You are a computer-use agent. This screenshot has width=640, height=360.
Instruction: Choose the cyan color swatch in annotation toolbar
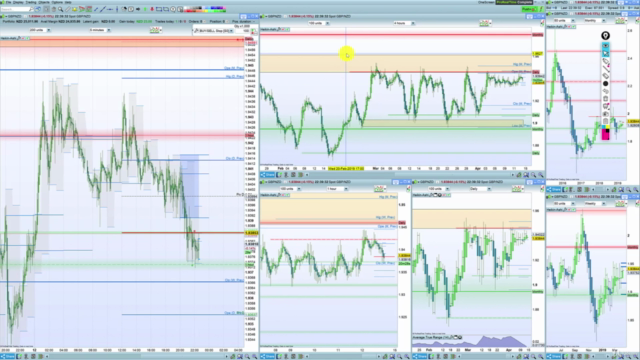(604, 128)
